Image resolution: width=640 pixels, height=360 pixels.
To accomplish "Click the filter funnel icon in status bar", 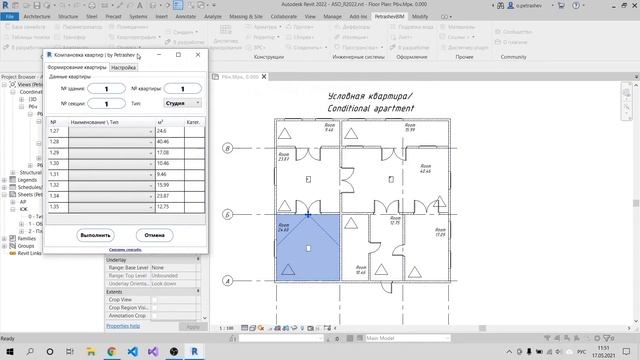I will coord(607,338).
